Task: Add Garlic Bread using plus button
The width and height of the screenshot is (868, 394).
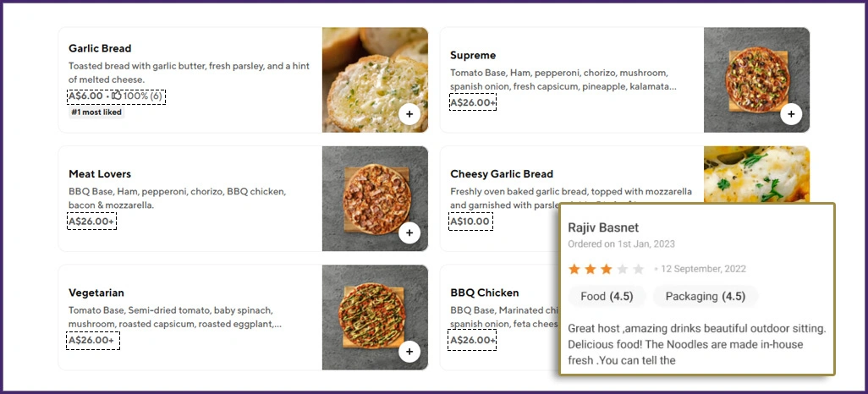Action: point(409,113)
